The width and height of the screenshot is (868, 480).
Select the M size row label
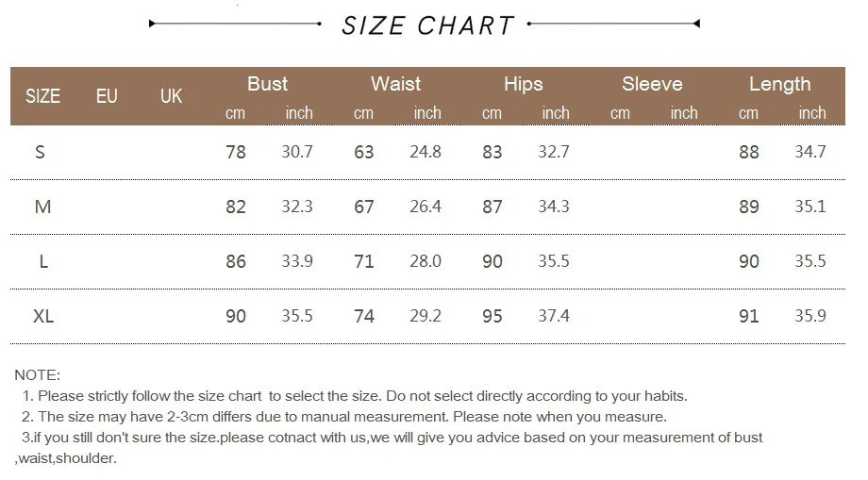pyautogui.click(x=42, y=207)
